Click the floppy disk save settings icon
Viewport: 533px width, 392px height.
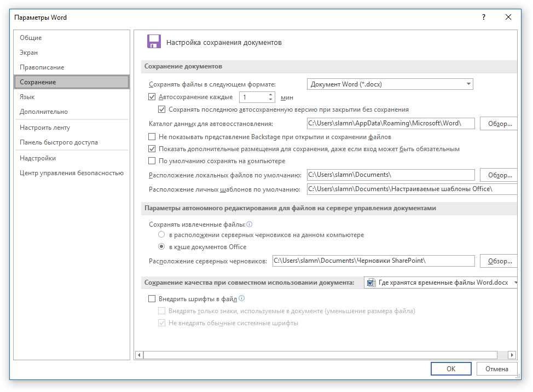click(x=153, y=42)
